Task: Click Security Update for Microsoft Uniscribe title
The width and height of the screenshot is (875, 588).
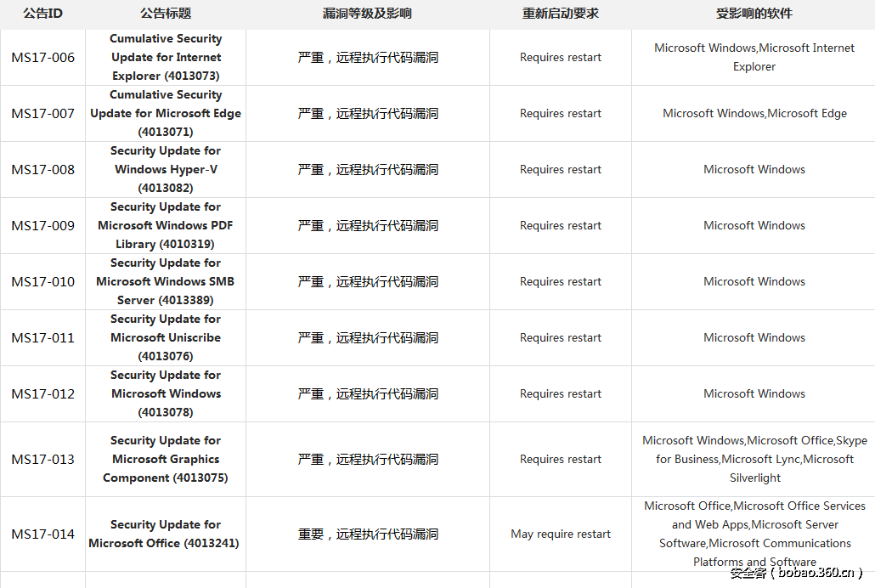Action: click(x=166, y=338)
